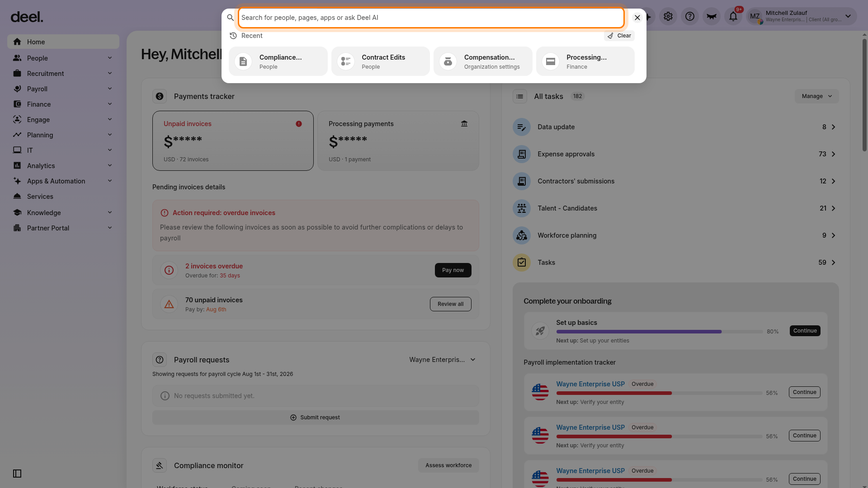868x488 pixels.
Task: Click Assess workforce button
Action: [448, 465]
